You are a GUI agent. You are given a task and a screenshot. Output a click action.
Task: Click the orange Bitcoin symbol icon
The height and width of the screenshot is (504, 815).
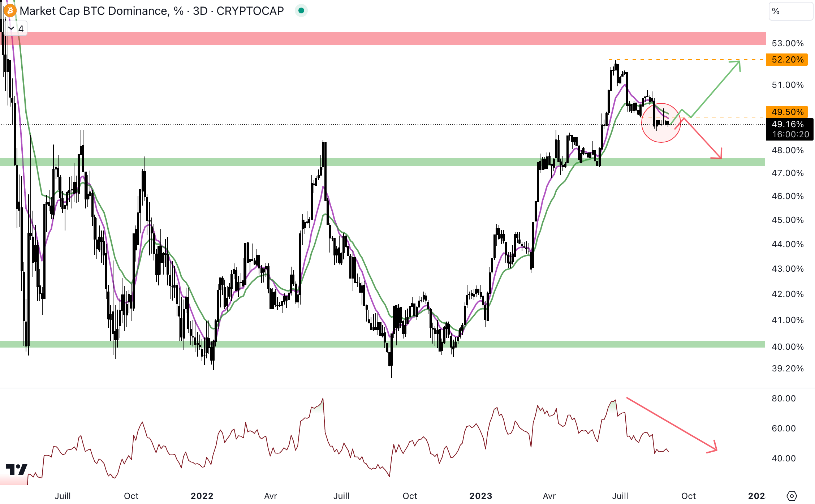[10, 11]
